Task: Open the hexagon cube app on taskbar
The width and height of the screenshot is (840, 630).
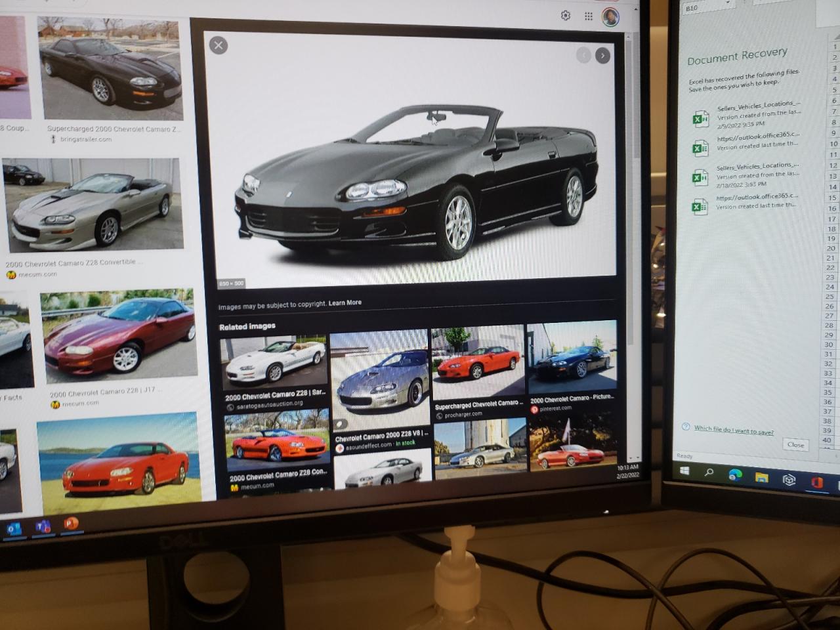Action: [789, 480]
